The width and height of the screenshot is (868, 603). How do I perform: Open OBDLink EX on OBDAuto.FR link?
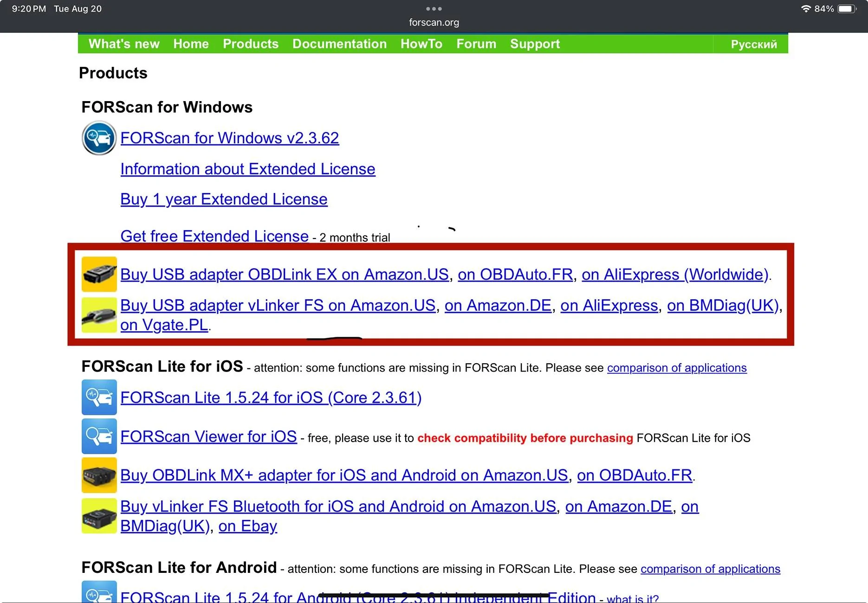[x=515, y=275]
